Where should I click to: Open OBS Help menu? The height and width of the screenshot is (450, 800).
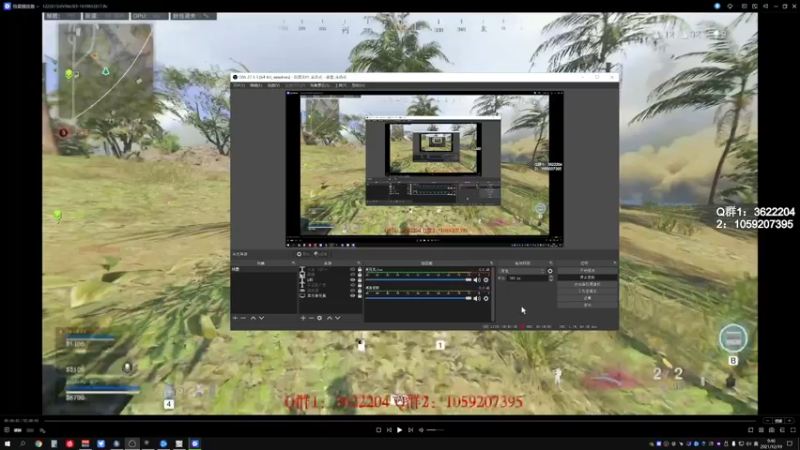click(358, 85)
